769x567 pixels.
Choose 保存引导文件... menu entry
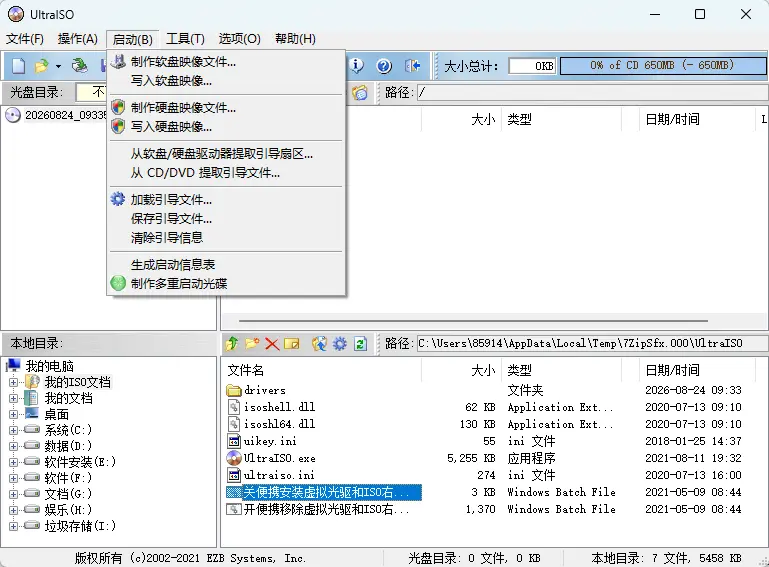[x=226, y=219]
